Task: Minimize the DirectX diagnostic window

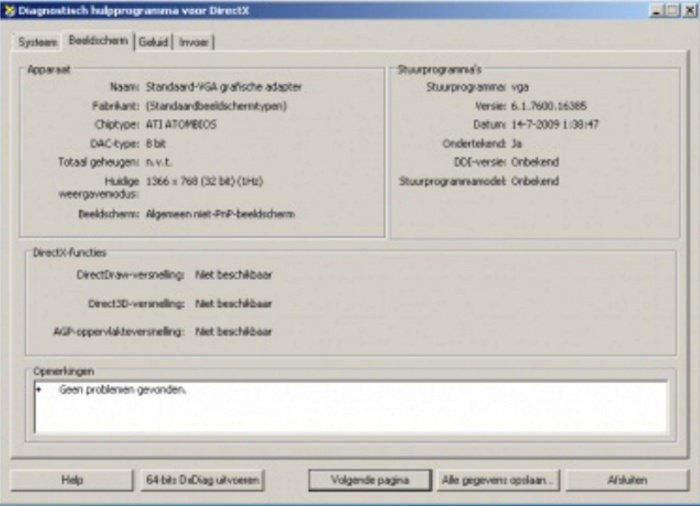Action: pyautogui.click(x=656, y=11)
